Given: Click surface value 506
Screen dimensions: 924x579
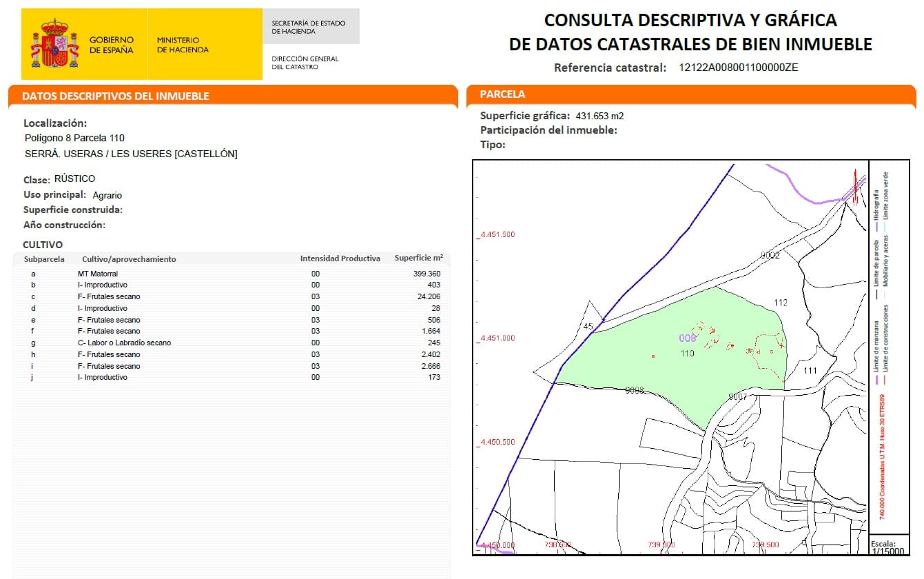Looking at the screenshot, I should [434, 320].
